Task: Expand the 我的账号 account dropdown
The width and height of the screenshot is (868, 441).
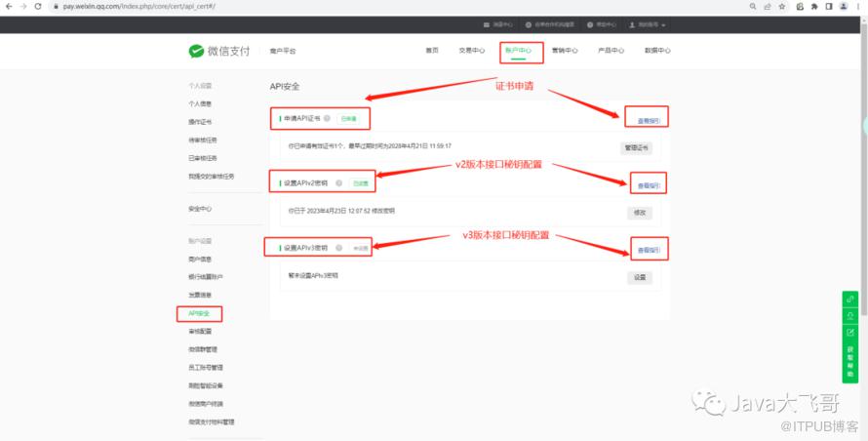Action: point(648,25)
